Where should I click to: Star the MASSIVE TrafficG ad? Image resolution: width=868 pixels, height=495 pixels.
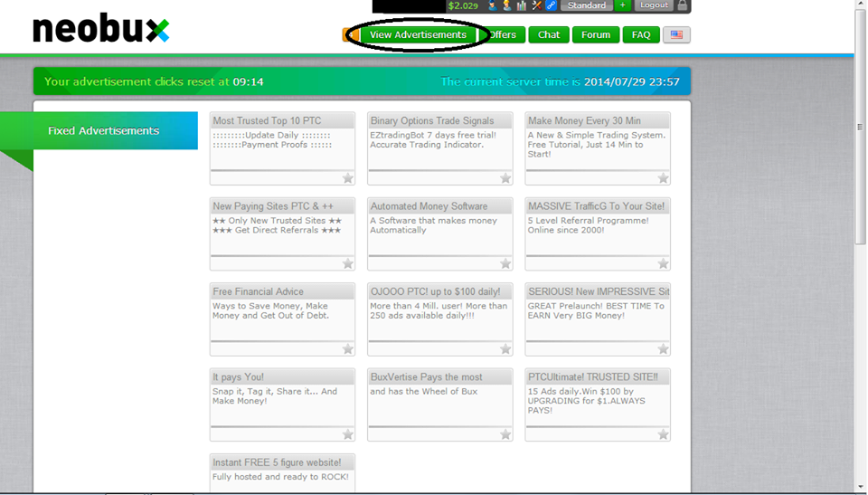click(x=663, y=263)
